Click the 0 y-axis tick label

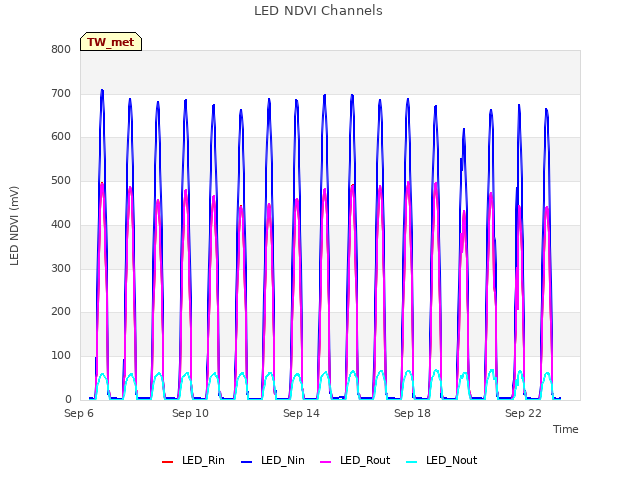[x=68, y=400]
